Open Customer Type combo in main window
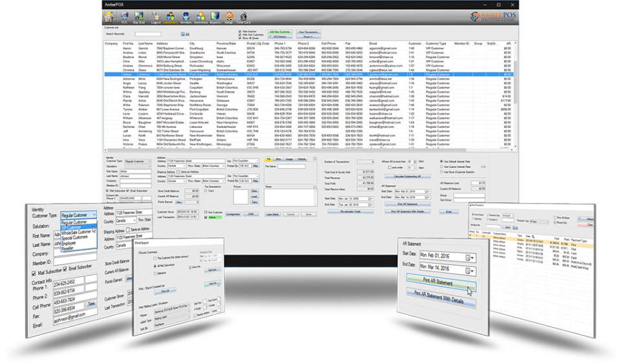 pyautogui.click(x=137, y=162)
